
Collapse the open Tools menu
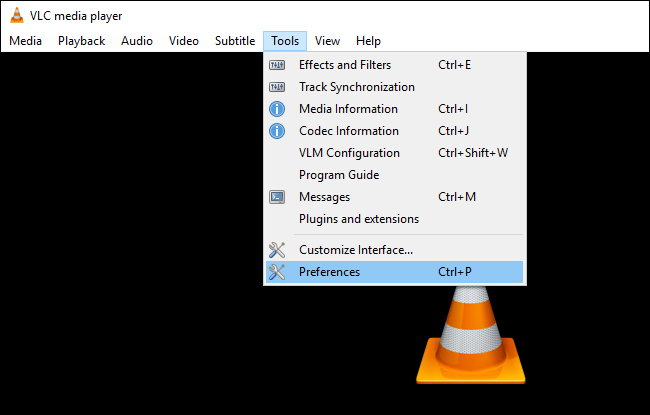pos(285,41)
